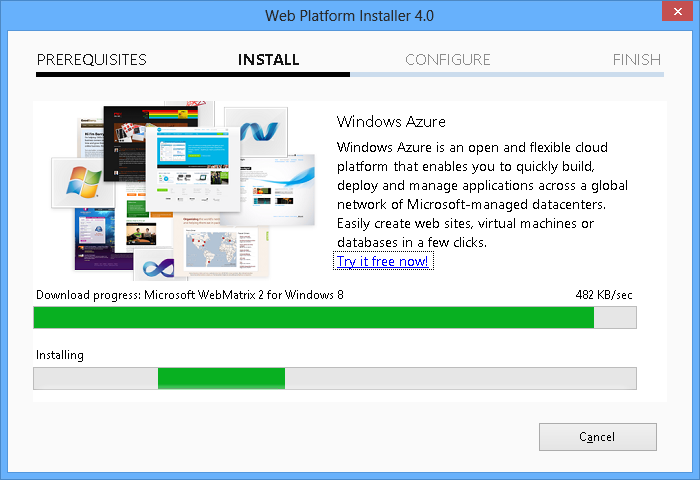Follow the "Try it free now!" link
Screen dimensions: 700x480
(383, 262)
